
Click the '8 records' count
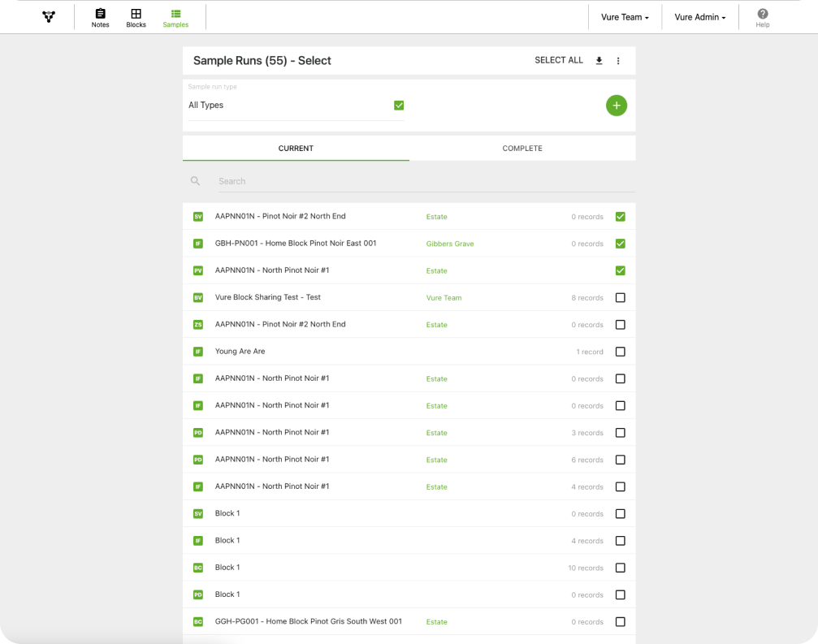(x=586, y=298)
